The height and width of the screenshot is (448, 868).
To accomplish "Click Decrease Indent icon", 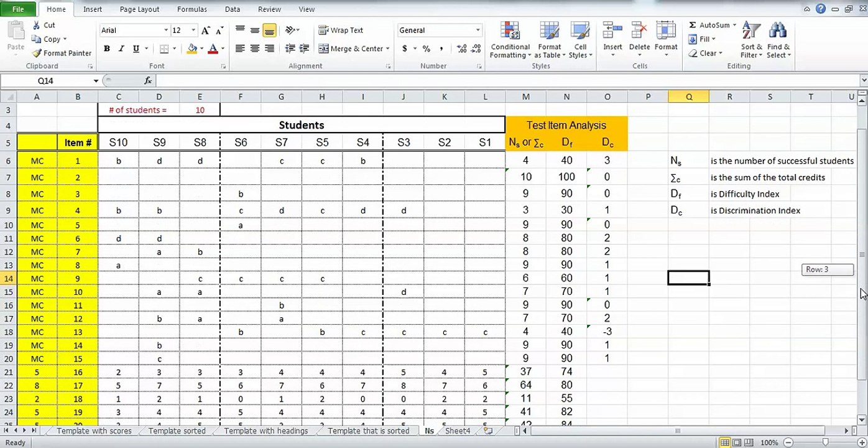I will (x=290, y=49).
